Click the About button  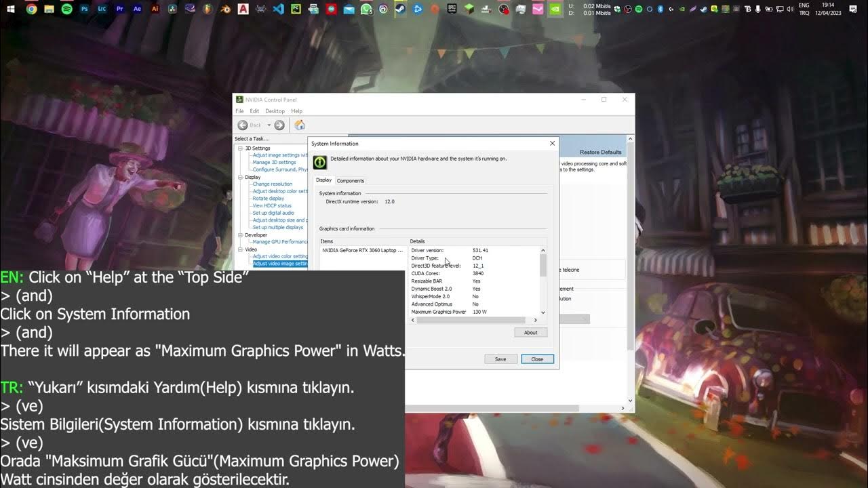click(530, 333)
